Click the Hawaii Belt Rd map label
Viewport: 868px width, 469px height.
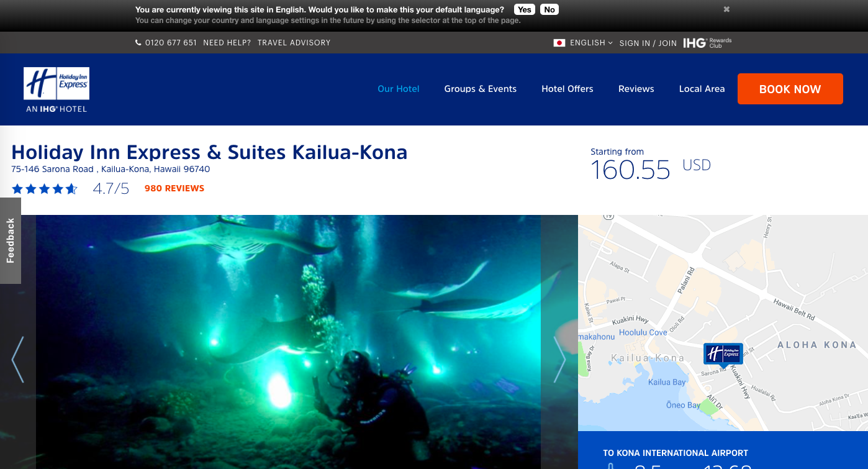[x=794, y=309]
